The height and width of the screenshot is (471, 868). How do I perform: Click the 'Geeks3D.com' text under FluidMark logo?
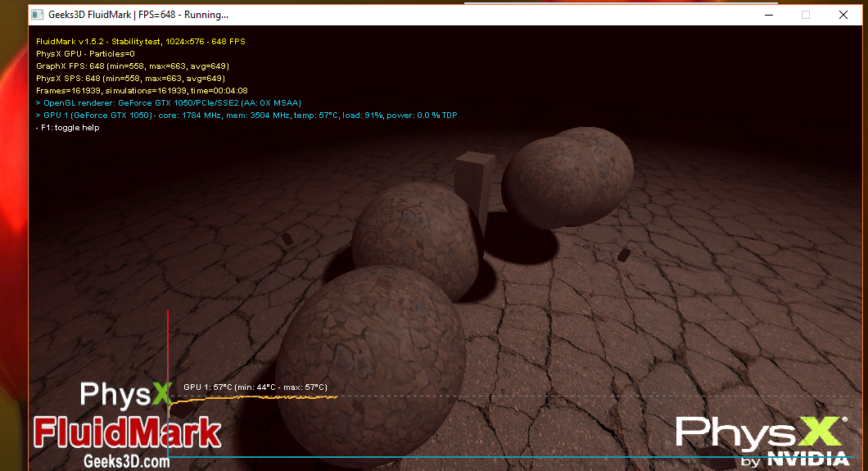pos(127,461)
